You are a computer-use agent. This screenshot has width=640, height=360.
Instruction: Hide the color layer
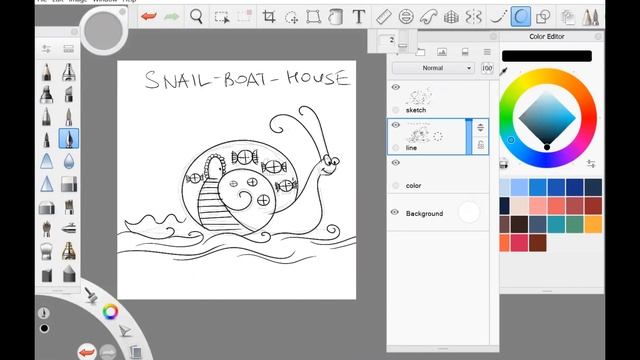[396, 162]
